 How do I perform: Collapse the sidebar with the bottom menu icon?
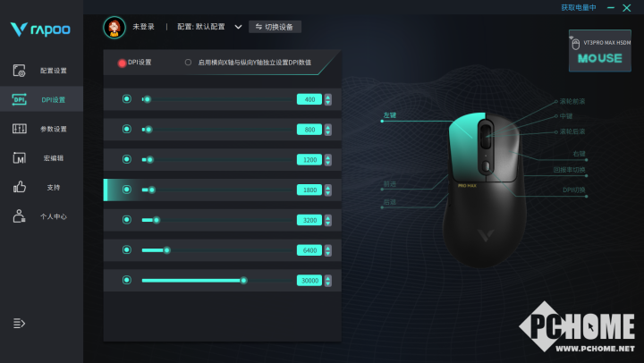[19, 323]
